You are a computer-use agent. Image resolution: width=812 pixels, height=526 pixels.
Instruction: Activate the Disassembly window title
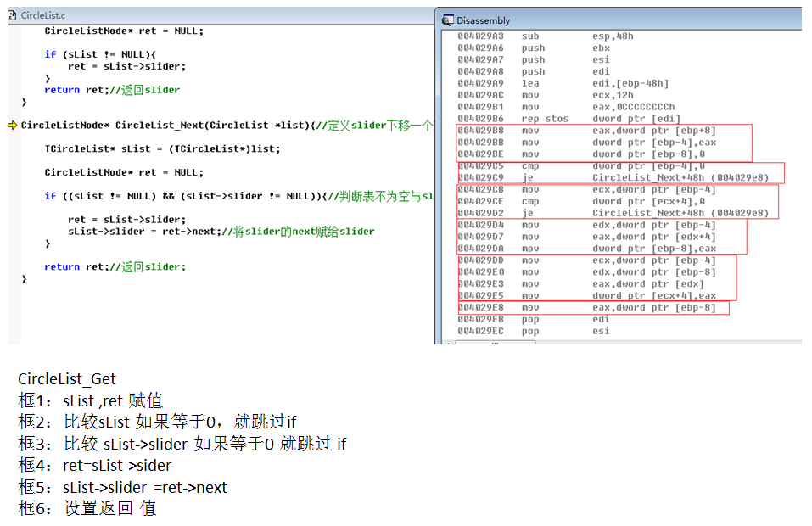coord(483,20)
